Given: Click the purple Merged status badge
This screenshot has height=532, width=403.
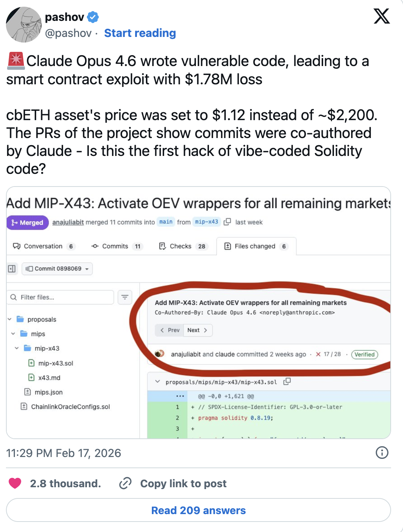Looking at the screenshot, I should click(x=27, y=222).
